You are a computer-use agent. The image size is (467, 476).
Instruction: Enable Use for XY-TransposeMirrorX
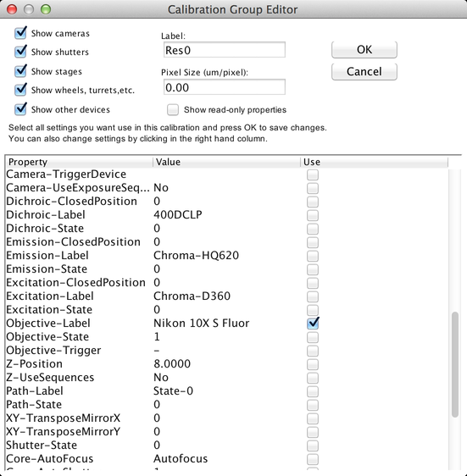click(313, 418)
